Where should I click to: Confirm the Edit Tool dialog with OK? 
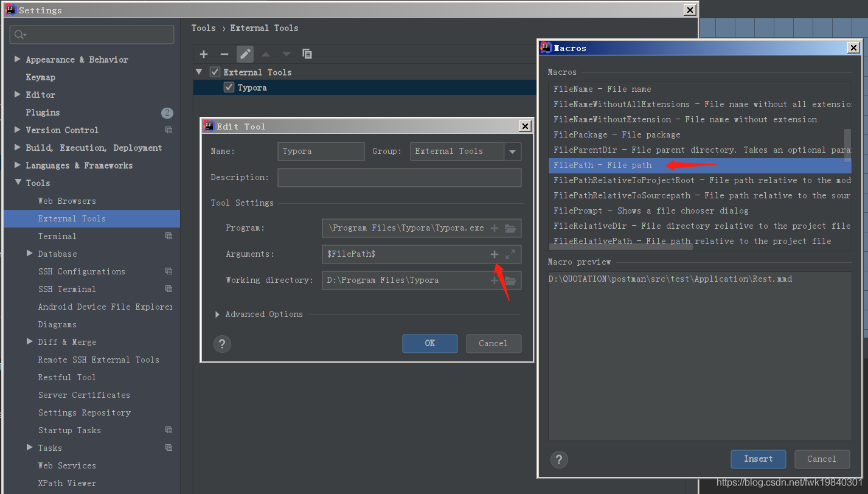[x=429, y=344]
